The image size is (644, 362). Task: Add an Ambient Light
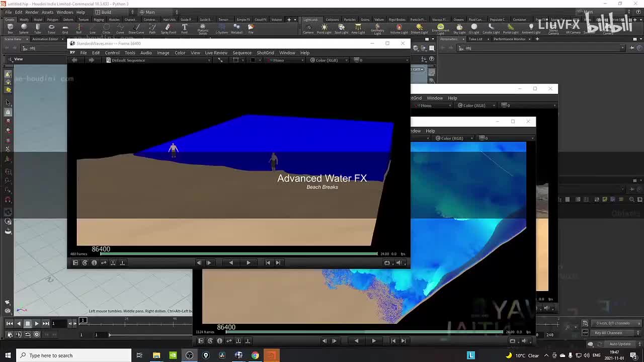[531, 29]
